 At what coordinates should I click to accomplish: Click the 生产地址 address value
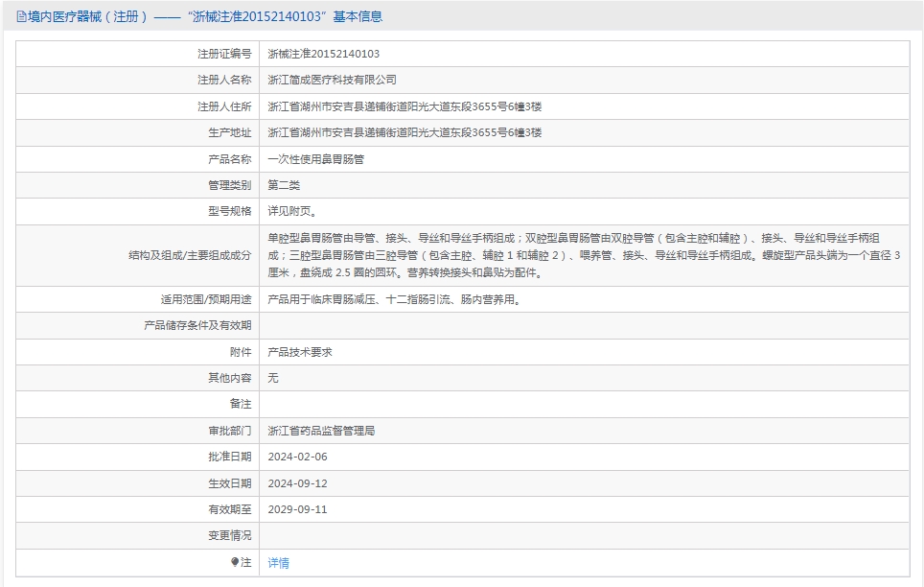404,132
